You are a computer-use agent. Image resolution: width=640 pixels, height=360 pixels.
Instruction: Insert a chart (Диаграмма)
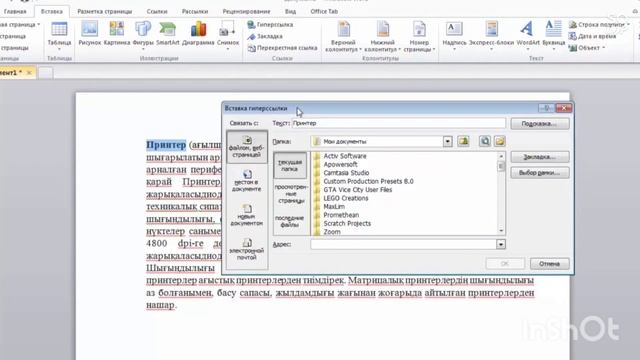tap(198, 33)
